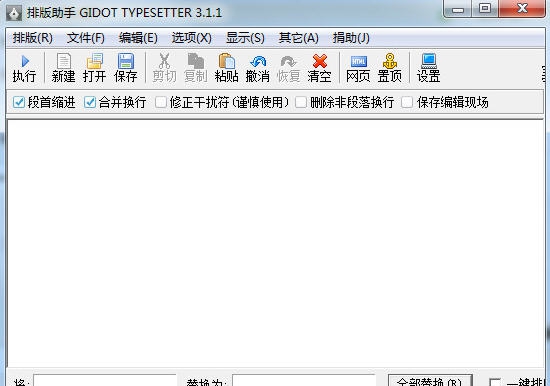Clear all text with 清空 icon

(x=320, y=61)
